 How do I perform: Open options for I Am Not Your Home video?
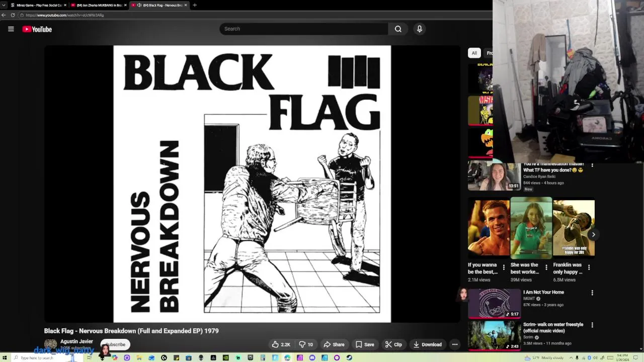592,293
